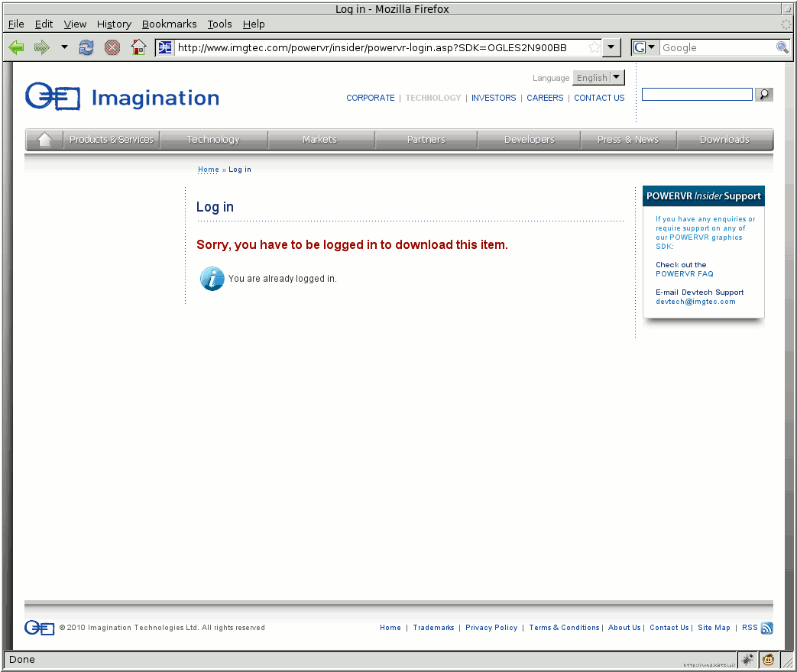Open the Tools menu
Image resolution: width=797 pixels, height=672 pixels.
(x=219, y=24)
